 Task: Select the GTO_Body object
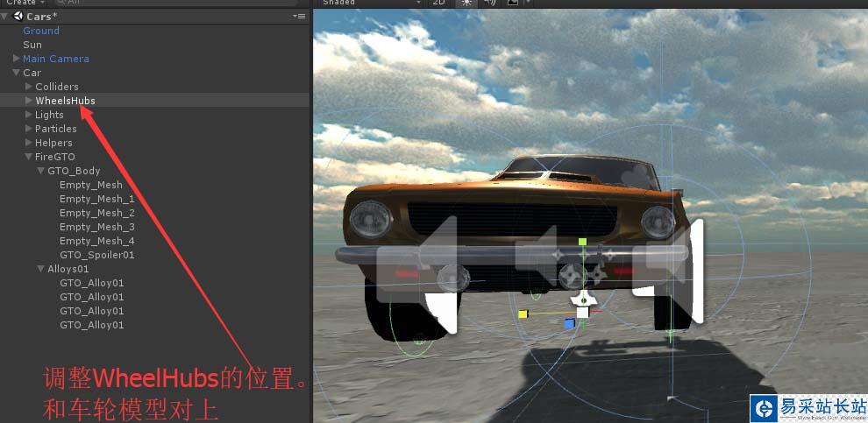point(75,171)
